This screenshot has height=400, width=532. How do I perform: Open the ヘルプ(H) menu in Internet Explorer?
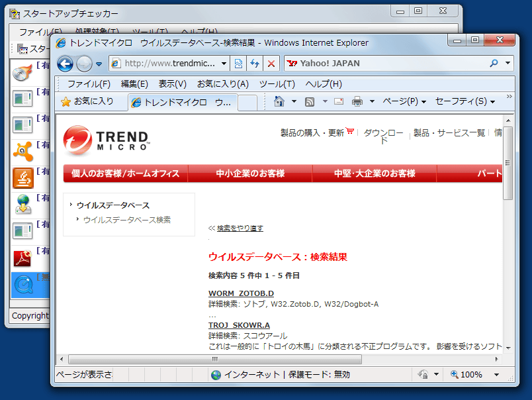pos(324,84)
